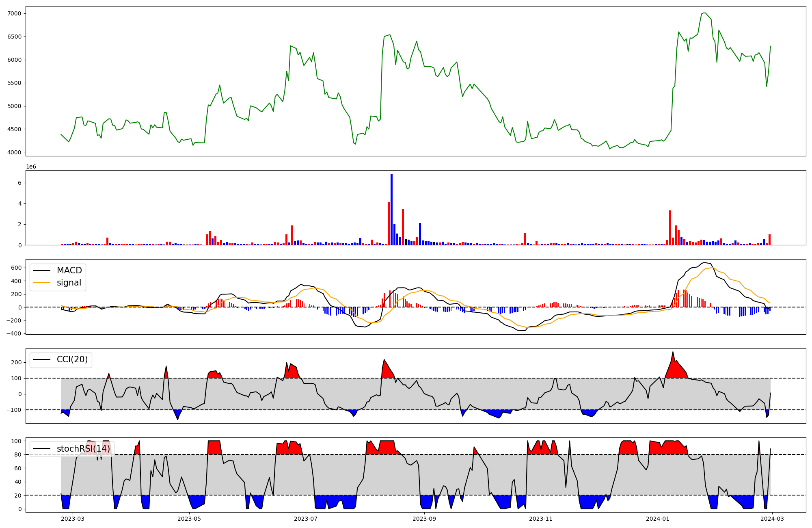This screenshot has height=528, width=812.
Task: Click the 2023-11 x-axis date label
Action: pos(541,519)
